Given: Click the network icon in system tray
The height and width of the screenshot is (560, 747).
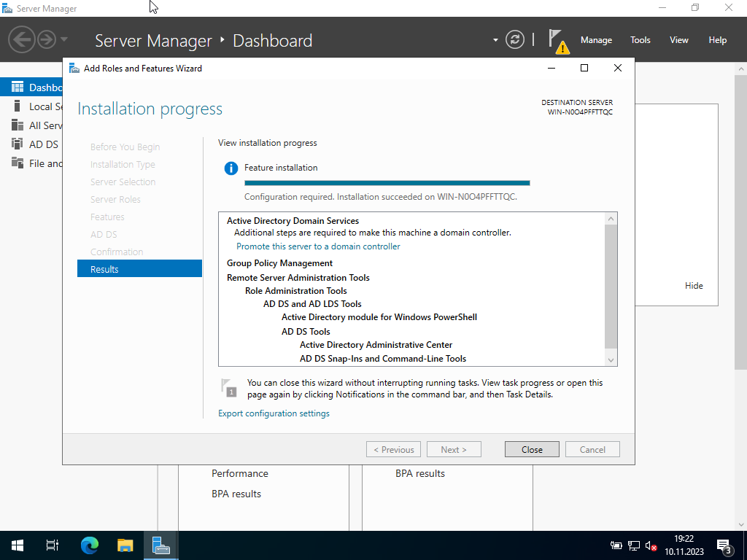Looking at the screenshot, I should click(634, 545).
